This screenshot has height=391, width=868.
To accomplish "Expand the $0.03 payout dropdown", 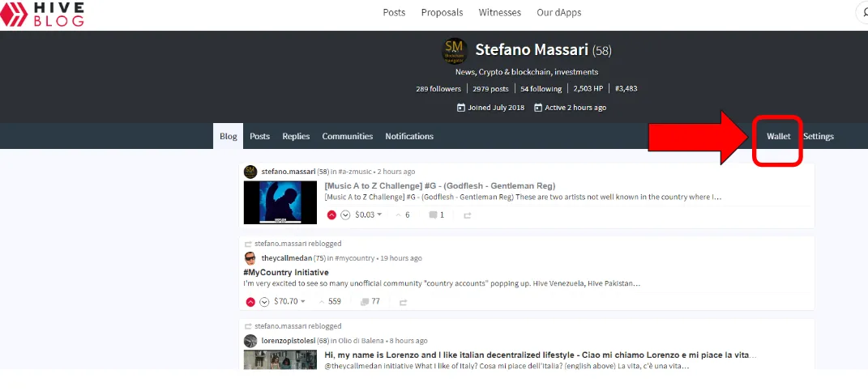I will pos(369,215).
